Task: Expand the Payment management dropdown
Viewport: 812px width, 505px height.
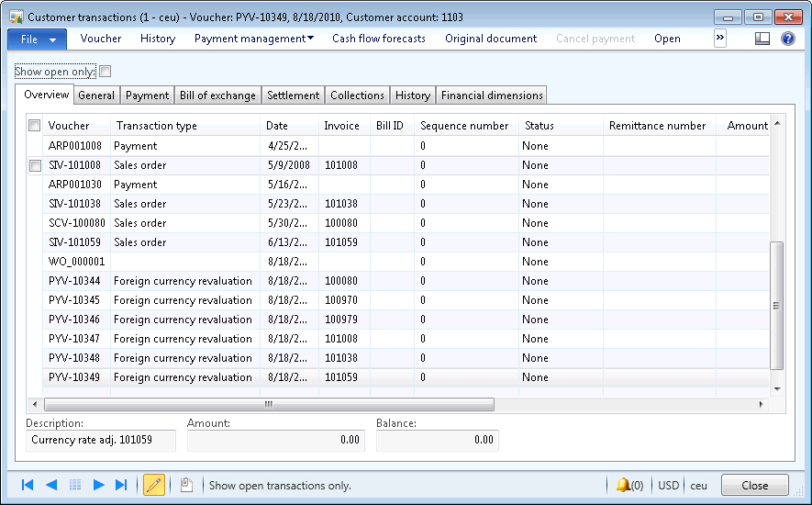Action: click(254, 39)
